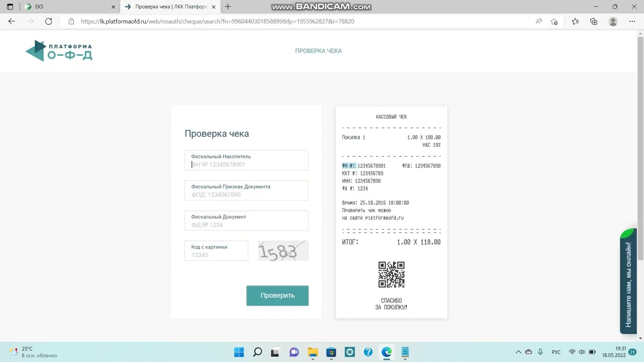Click the Microsoft Edge taskbar icon
This screenshot has width=644, height=362.
pos(386,352)
